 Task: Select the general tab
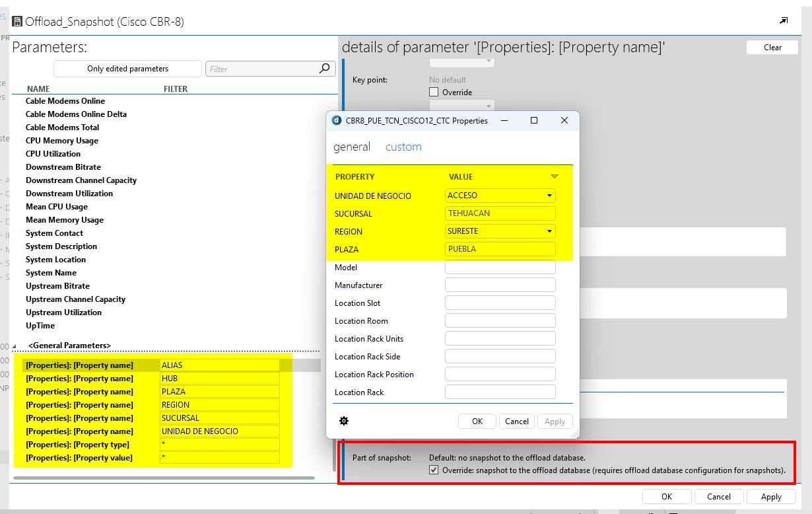point(352,147)
